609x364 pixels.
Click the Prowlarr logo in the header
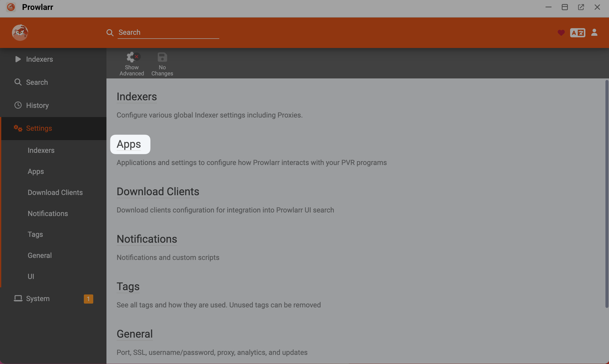click(x=20, y=32)
